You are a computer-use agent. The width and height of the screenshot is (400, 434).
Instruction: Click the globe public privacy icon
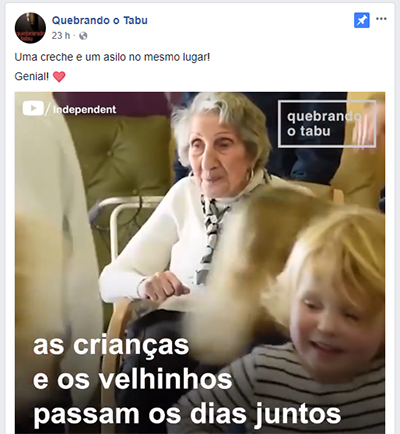(83, 36)
